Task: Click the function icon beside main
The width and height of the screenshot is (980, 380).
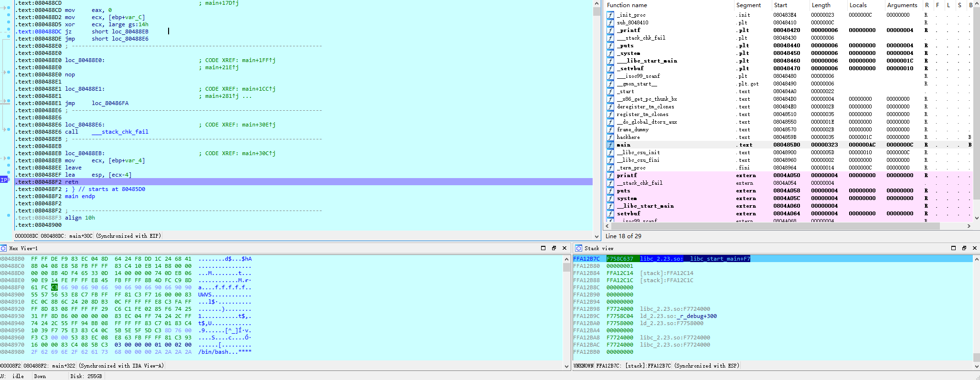Action: 610,145
